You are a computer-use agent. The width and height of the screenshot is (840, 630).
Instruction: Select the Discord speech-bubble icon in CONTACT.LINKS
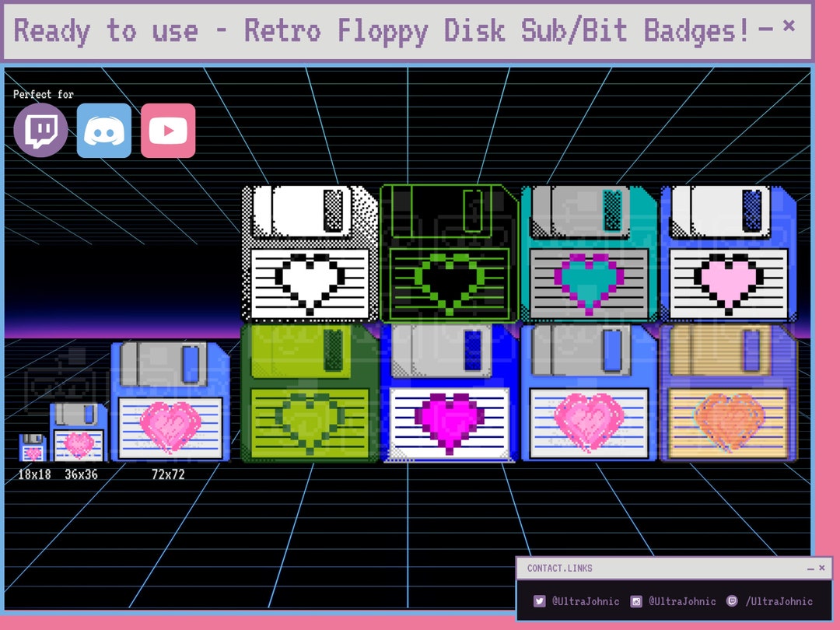(x=732, y=600)
